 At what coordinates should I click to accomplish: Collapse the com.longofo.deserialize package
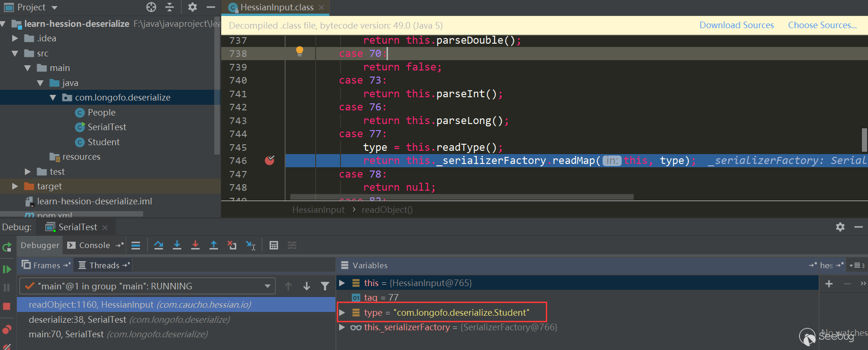click(53, 98)
